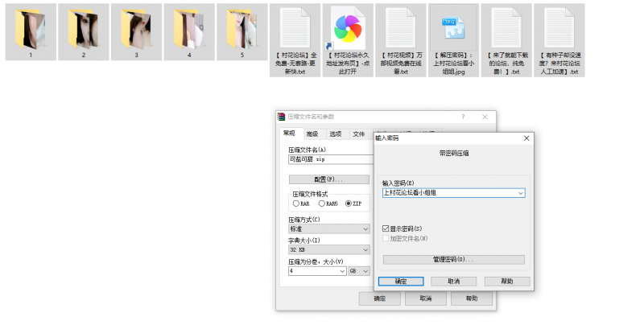Expand the 压缩方式 dropdown showing 标准
The height and width of the screenshot is (333, 644).
(x=365, y=228)
